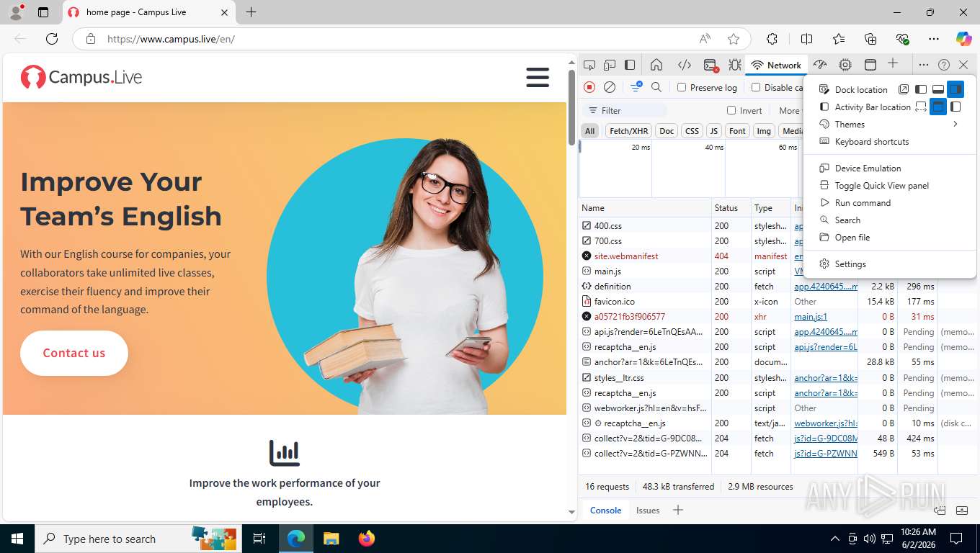Click the network search magnifier icon
This screenshot has width=980, height=553.
[x=656, y=87]
